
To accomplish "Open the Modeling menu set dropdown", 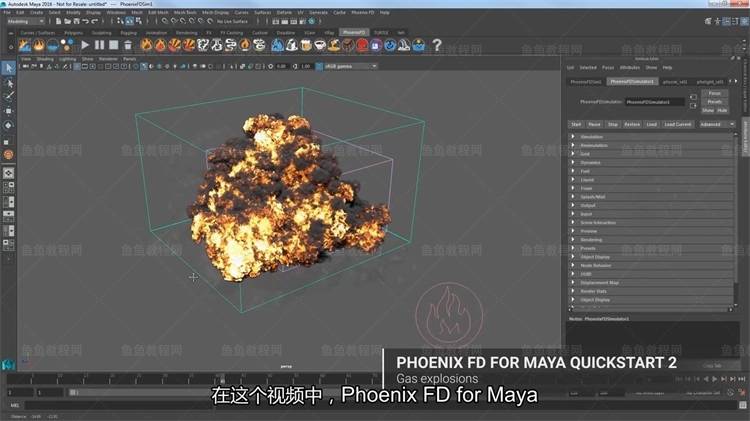I will point(25,21).
